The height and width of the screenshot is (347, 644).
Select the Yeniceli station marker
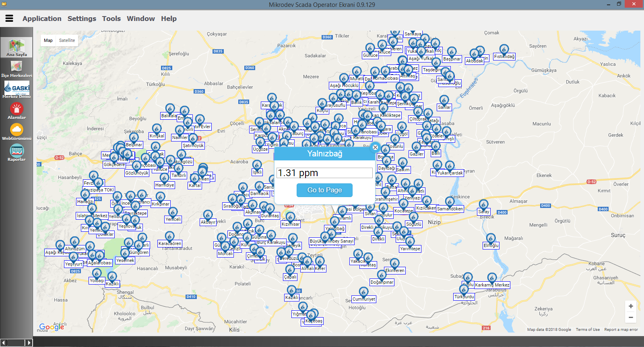tap(173, 212)
